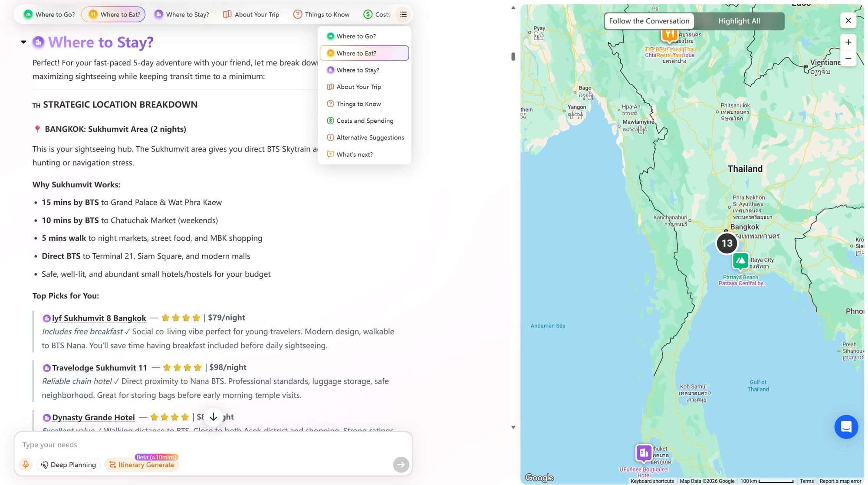This screenshot has height=485, width=868.
Task: Click the scroll-down arrow button
Action: (x=213, y=417)
